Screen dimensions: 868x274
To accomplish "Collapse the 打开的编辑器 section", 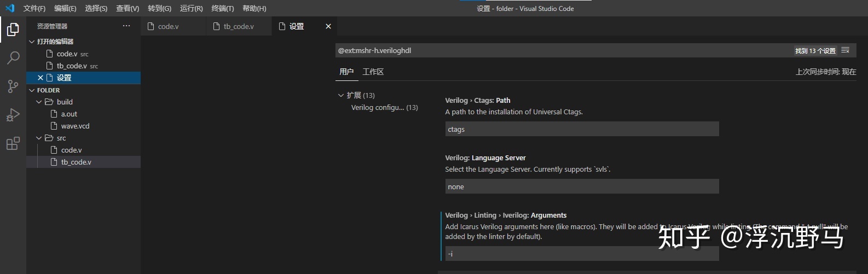I will pyautogui.click(x=32, y=42).
